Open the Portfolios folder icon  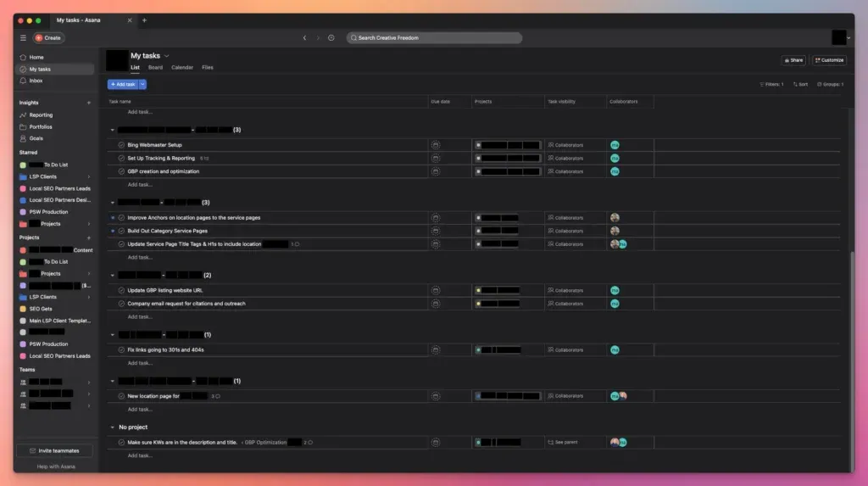(x=23, y=126)
